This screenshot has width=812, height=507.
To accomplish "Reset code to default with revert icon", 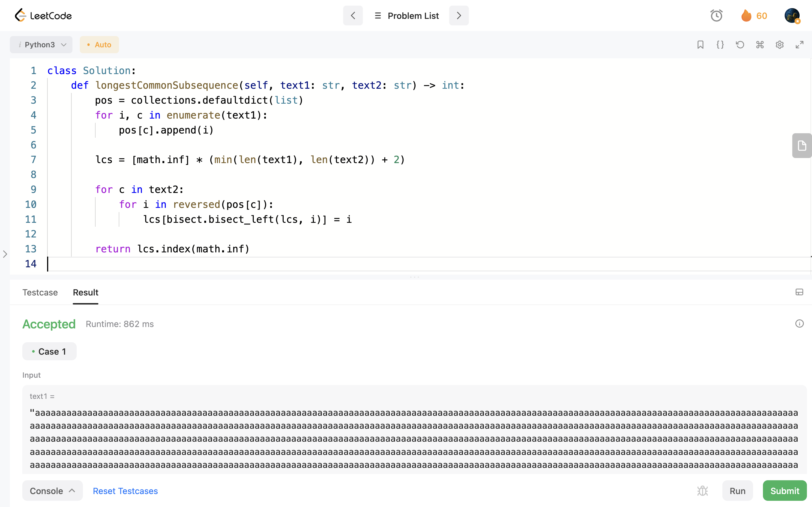I will click(740, 45).
